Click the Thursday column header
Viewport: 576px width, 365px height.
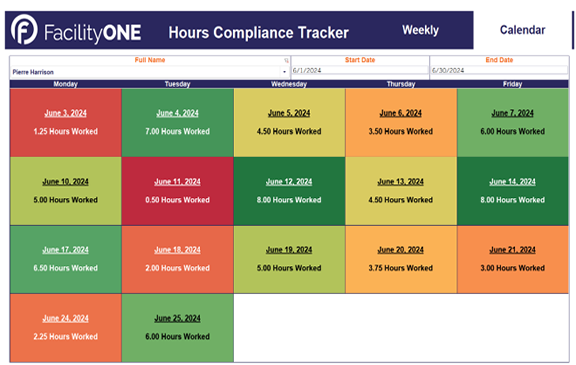[401, 84]
